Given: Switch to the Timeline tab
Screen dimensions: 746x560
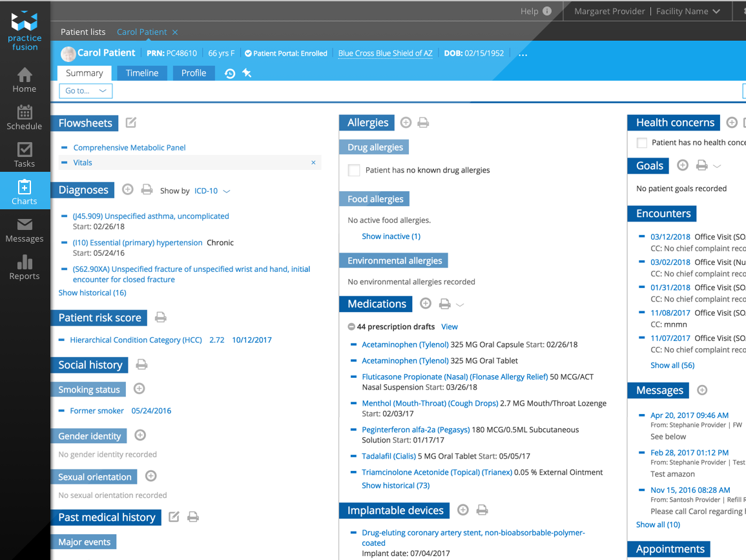Looking at the screenshot, I should [x=142, y=73].
